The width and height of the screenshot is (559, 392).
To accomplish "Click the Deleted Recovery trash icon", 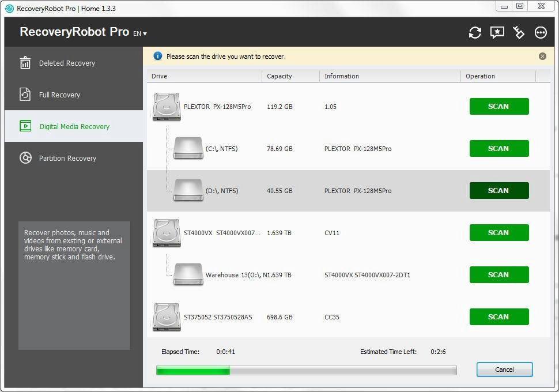I will point(25,63).
